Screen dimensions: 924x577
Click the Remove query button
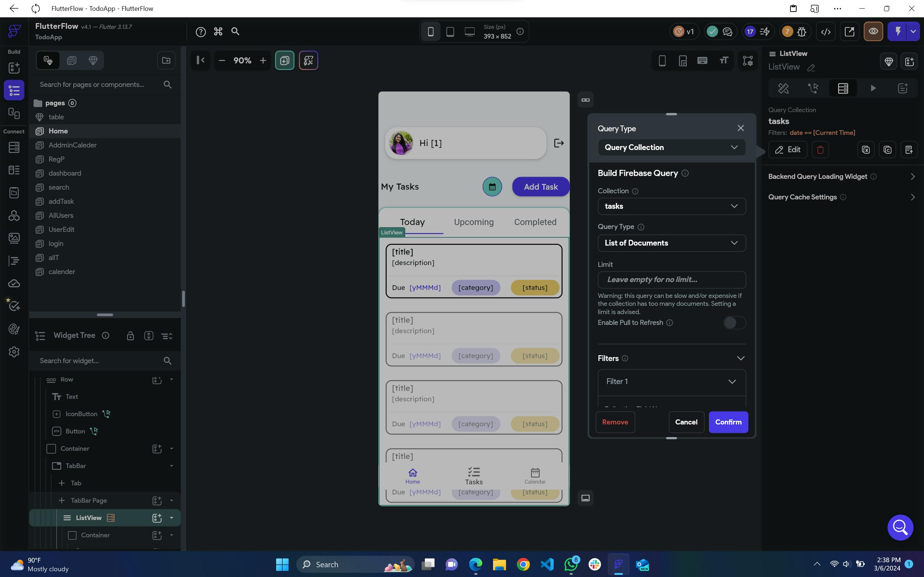coord(615,422)
